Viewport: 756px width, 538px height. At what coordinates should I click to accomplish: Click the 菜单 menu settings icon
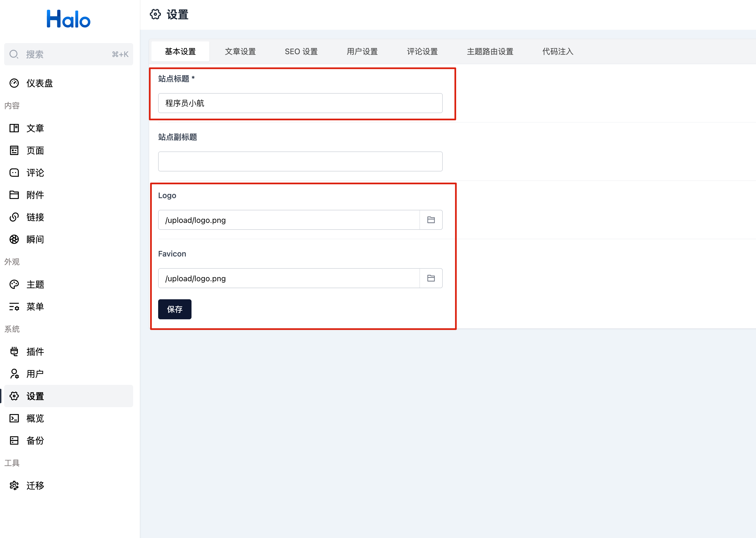pyautogui.click(x=14, y=307)
